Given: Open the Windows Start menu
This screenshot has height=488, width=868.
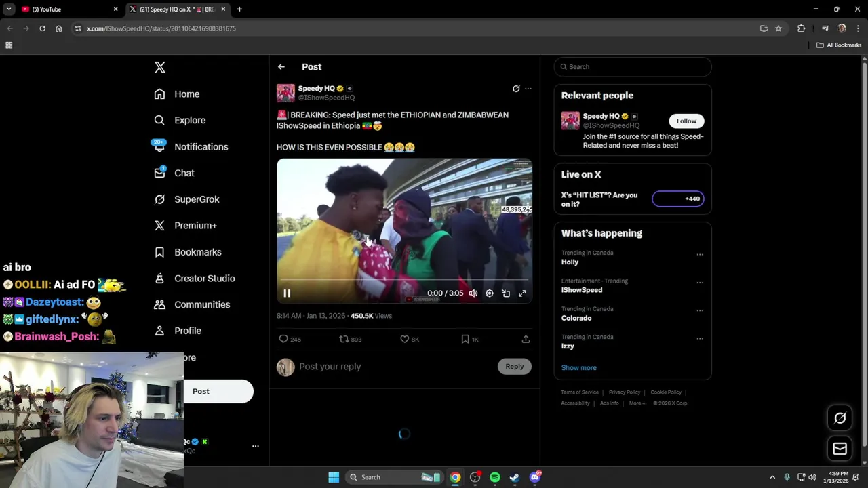Looking at the screenshot, I should coord(334,477).
